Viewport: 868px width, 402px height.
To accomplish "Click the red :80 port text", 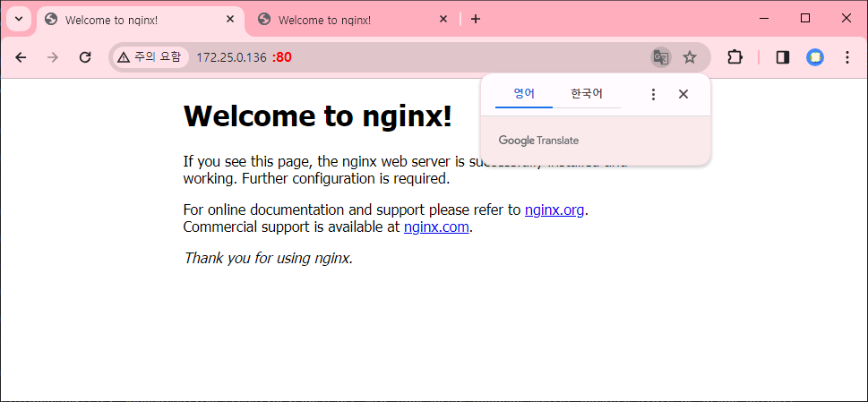I will (282, 57).
